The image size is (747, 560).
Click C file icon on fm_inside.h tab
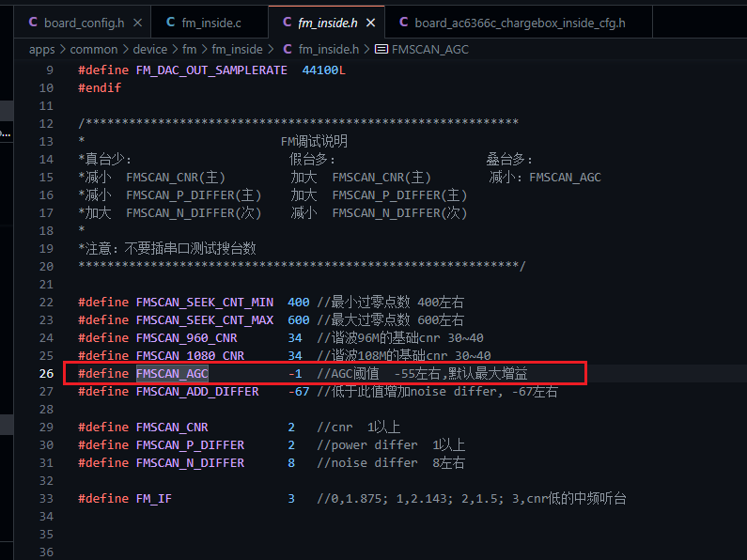tap(287, 22)
